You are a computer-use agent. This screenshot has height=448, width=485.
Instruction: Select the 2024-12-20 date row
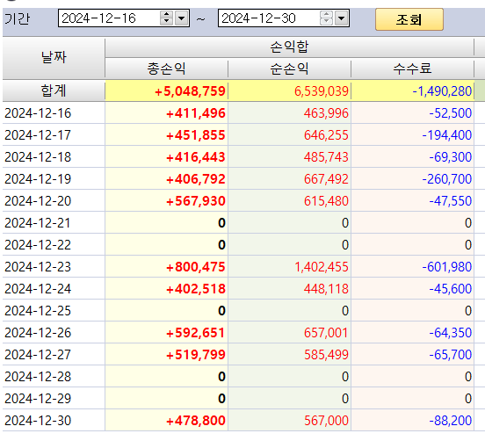tap(38, 201)
